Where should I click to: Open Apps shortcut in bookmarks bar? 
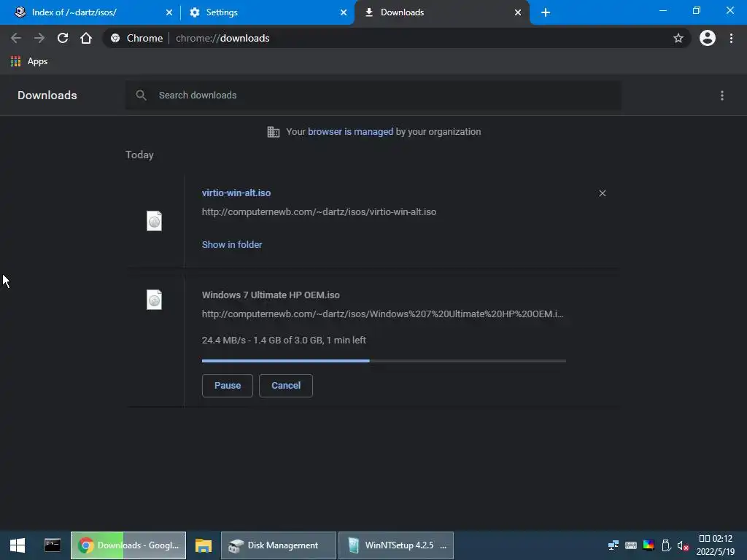pos(29,61)
